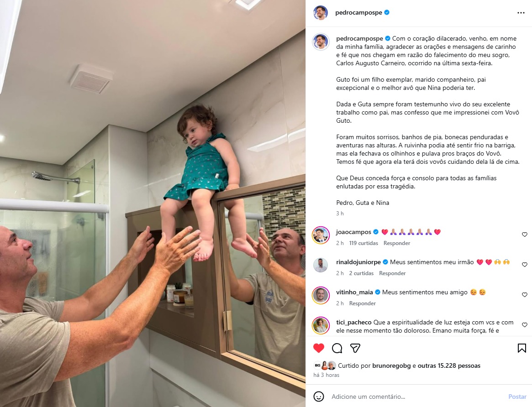Click the brunoregobg username link
Image resolution: width=532 pixels, height=407 pixels.
391,365
